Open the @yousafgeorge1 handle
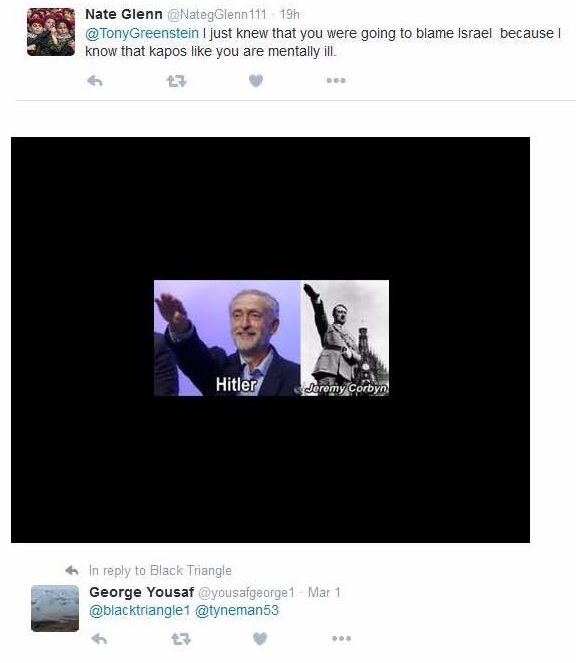This screenshot has height=663, width=576. pyautogui.click(x=246, y=593)
